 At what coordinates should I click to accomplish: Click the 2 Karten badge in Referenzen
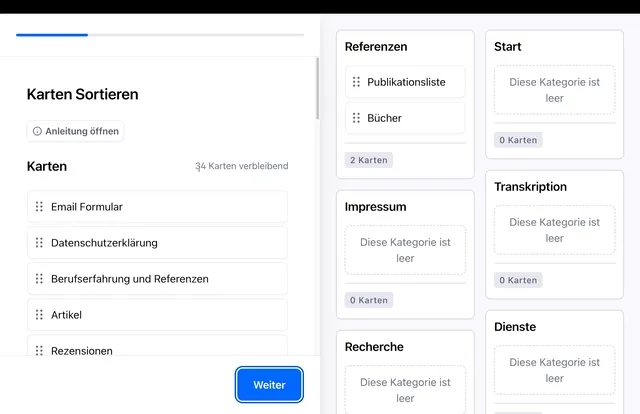pyautogui.click(x=369, y=160)
